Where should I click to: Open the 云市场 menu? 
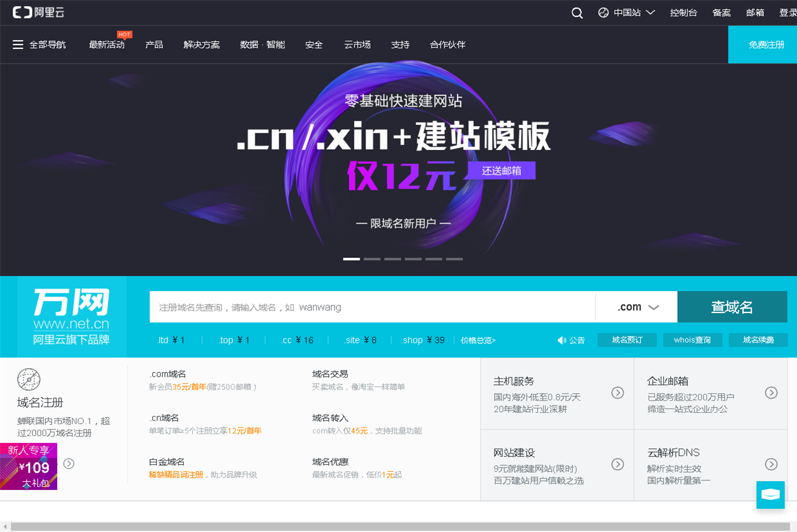pyautogui.click(x=357, y=45)
